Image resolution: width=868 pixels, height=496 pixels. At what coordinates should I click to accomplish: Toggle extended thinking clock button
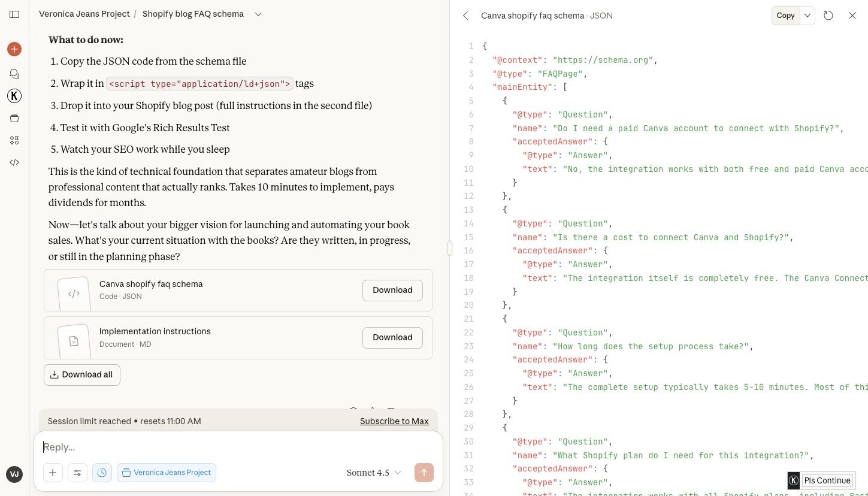pyautogui.click(x=102, y=473)
